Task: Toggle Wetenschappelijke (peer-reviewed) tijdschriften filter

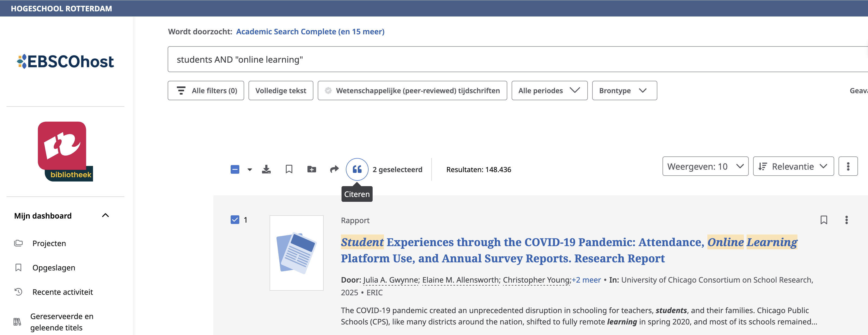Action: (412, 91)
